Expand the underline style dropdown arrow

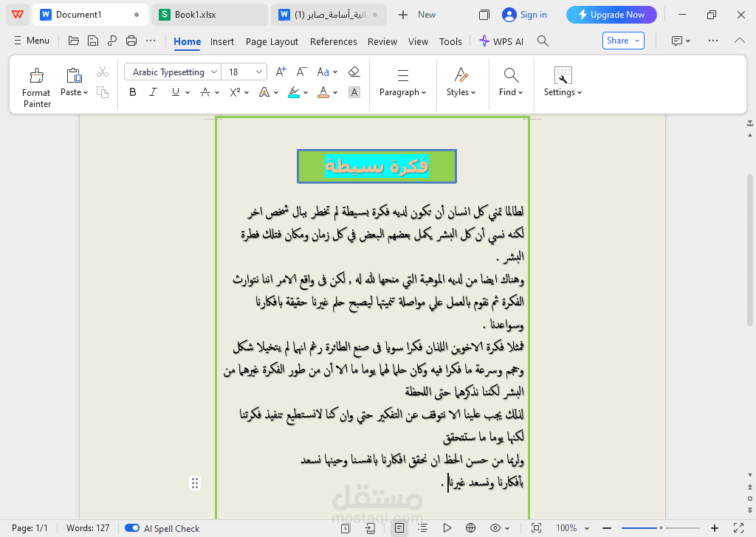[188, 92]
